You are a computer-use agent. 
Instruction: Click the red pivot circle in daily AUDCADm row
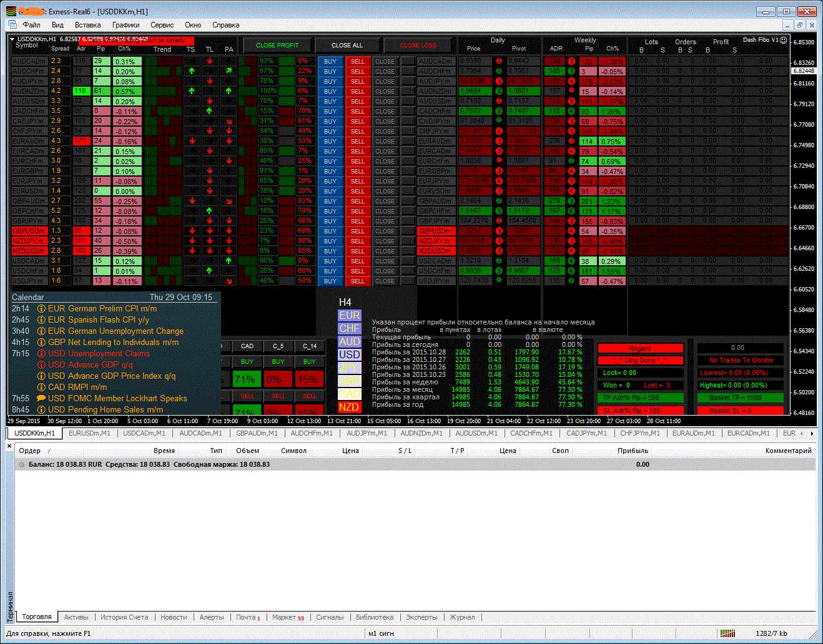499,61
